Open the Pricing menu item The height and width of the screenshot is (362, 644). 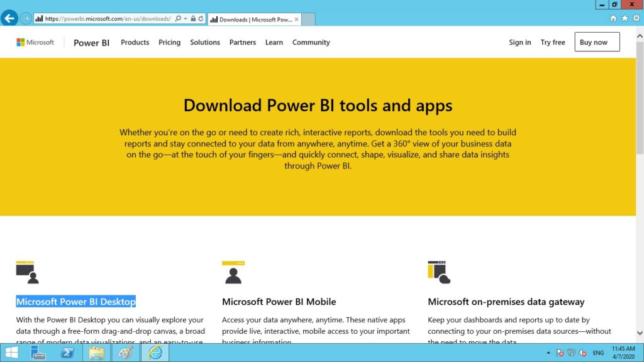pos(169,42)
